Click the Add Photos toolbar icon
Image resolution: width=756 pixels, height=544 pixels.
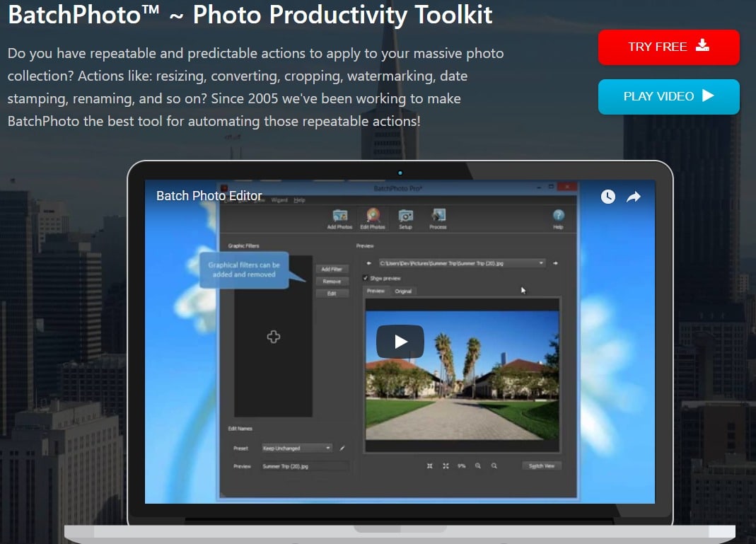tap(340, 219)
